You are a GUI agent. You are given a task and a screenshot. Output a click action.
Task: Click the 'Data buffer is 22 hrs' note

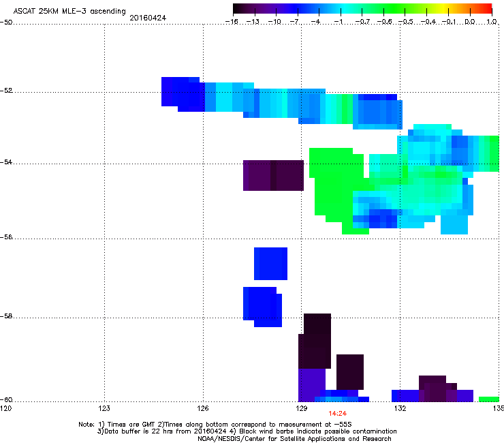click(x=247, y=431)
